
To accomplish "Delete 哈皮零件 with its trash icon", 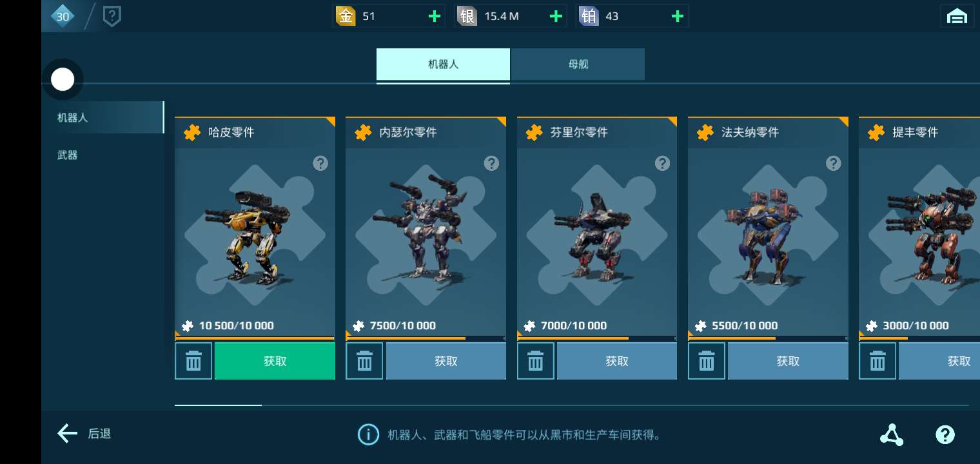I will pyautogui.click(x=193, y=361).
